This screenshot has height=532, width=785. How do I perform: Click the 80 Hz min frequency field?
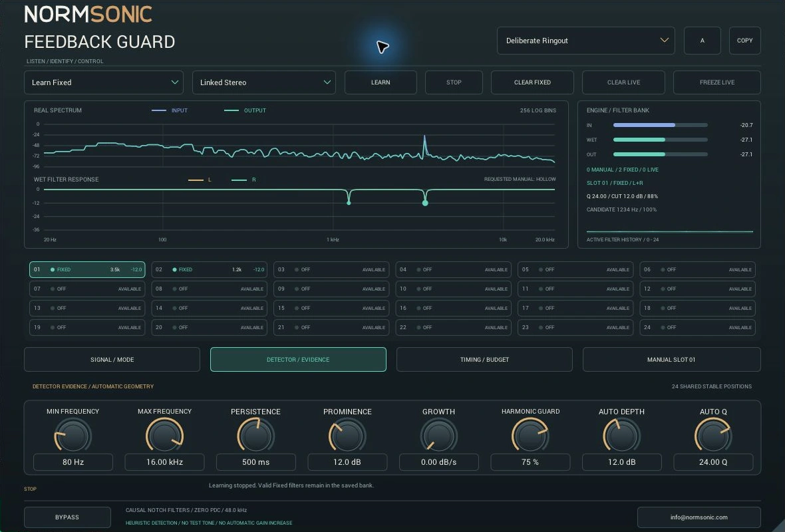73,462
